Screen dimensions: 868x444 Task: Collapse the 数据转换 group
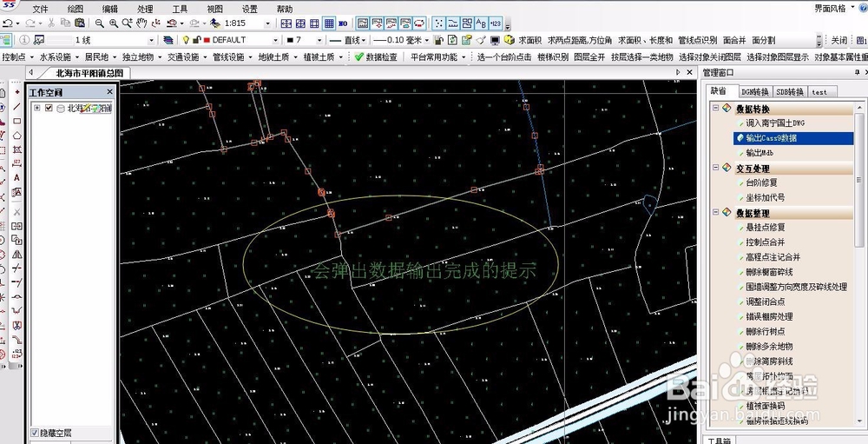tap(715, 108)
